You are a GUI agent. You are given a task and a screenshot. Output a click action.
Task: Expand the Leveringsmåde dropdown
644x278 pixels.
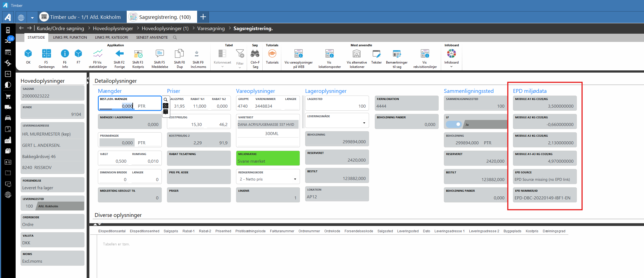(364, 123)
